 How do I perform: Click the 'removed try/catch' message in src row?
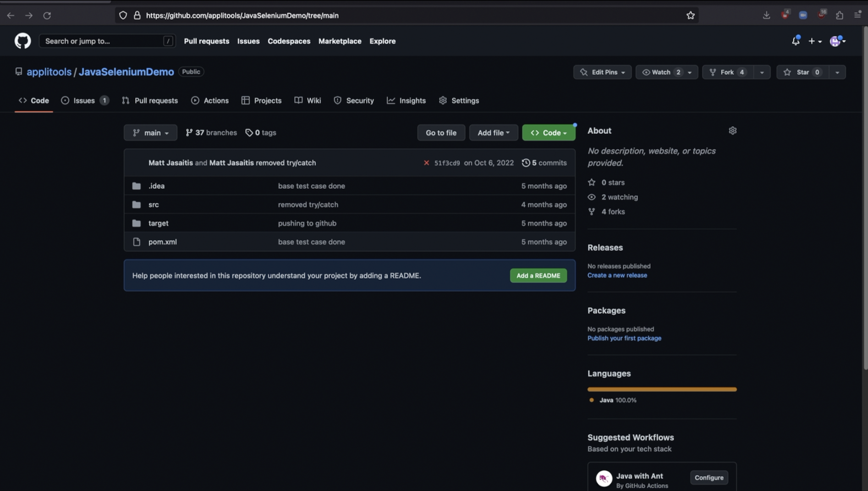point(308,204)
